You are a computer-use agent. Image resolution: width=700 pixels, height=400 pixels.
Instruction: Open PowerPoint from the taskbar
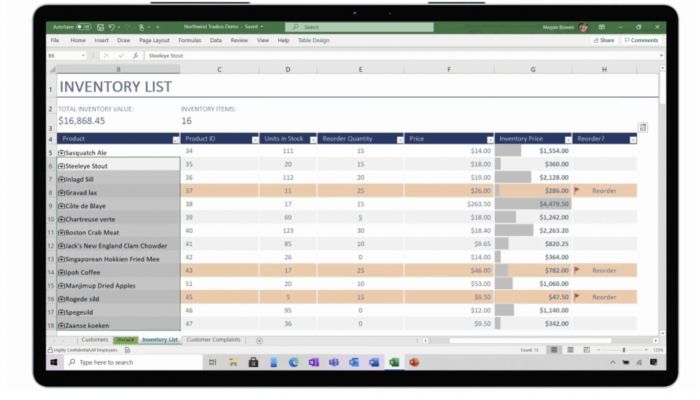414,362
